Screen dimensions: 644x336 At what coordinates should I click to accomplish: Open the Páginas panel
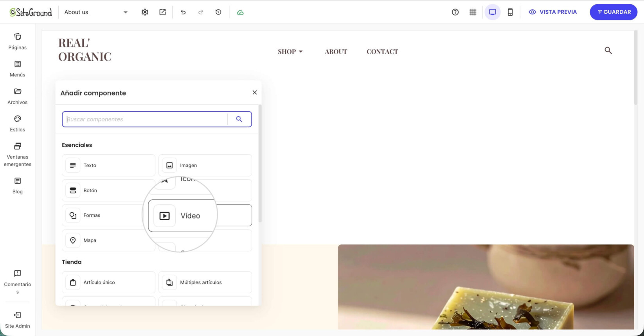click(18, 42)
